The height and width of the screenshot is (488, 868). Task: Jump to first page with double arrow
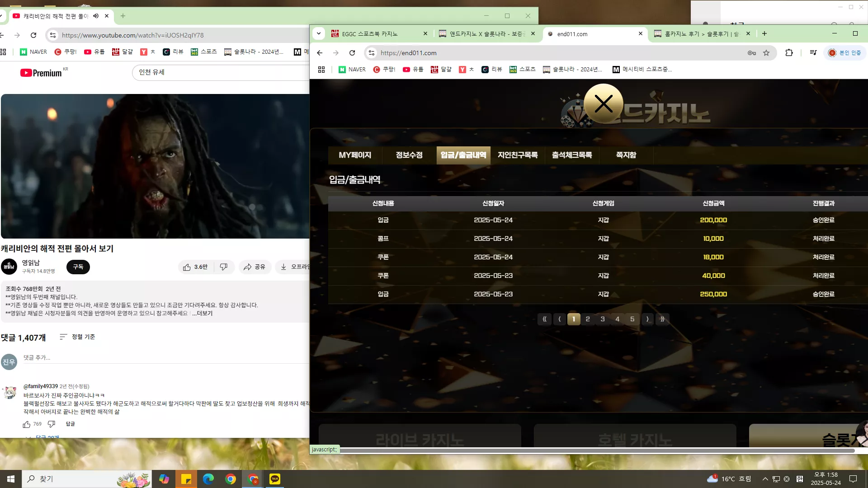coord(544,319)
